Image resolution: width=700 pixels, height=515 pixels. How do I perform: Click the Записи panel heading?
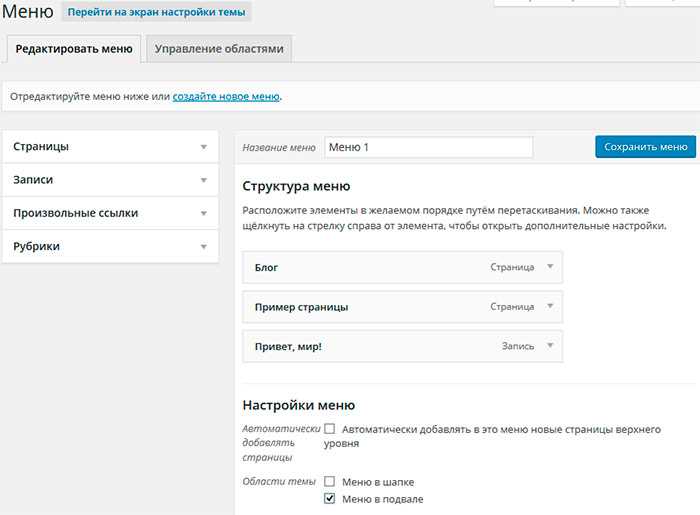tap(33, 180)
